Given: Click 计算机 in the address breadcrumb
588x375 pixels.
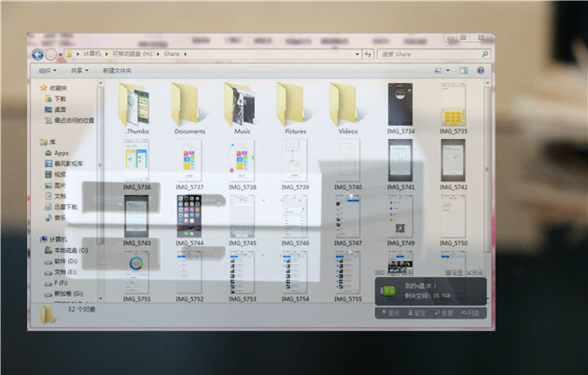Looking at the screenshot, I should [91, 54].
